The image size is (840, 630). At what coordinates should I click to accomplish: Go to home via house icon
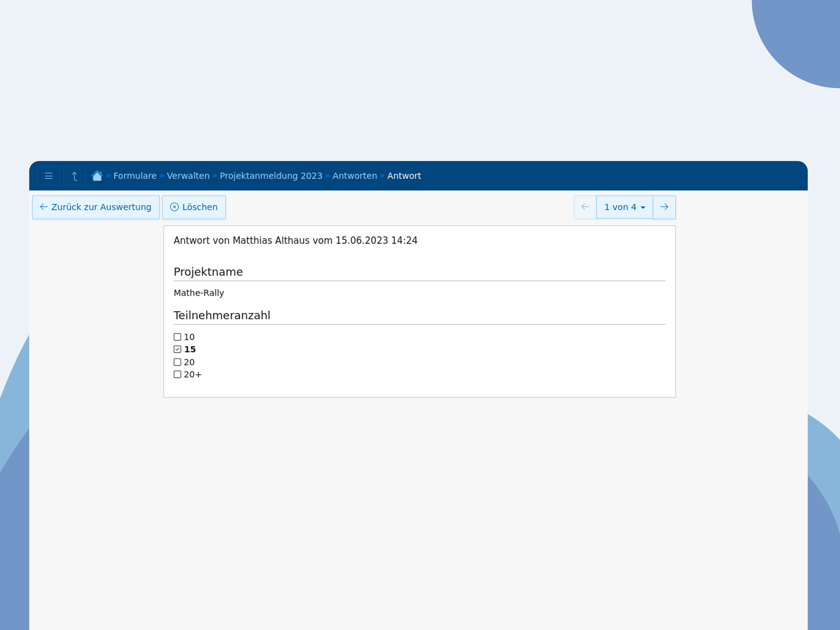click(x=97, y=176)
